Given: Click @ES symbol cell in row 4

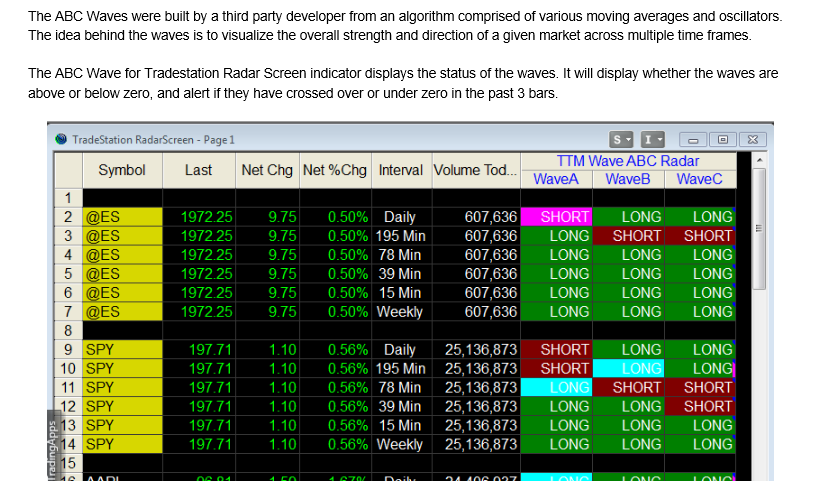Looking at the screenshot, I should [122, 255].
